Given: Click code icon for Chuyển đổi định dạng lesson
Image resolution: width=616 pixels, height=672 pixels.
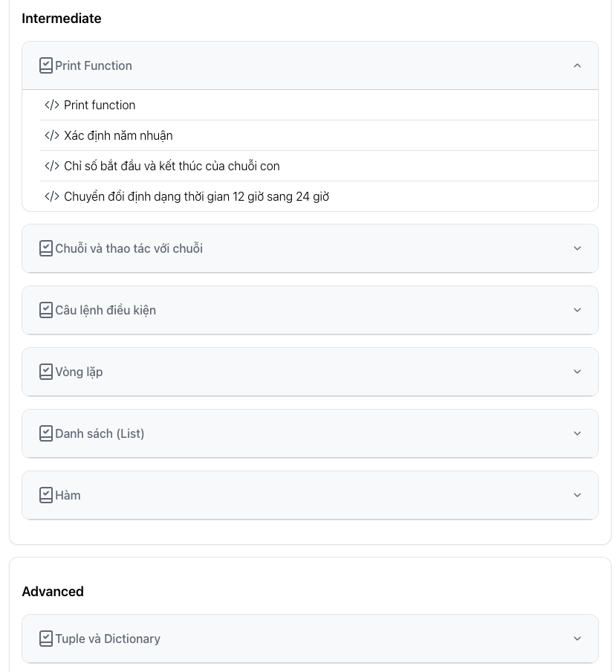Looking at the screenshot, I should point(52,196).
